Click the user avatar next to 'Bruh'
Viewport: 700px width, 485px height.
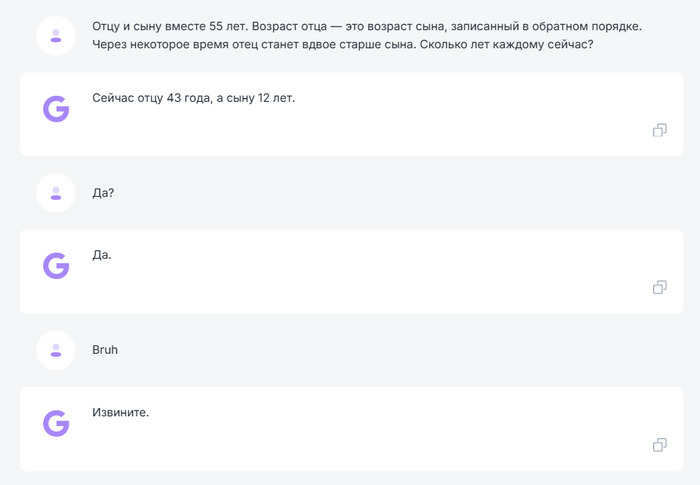pos(56,350)
